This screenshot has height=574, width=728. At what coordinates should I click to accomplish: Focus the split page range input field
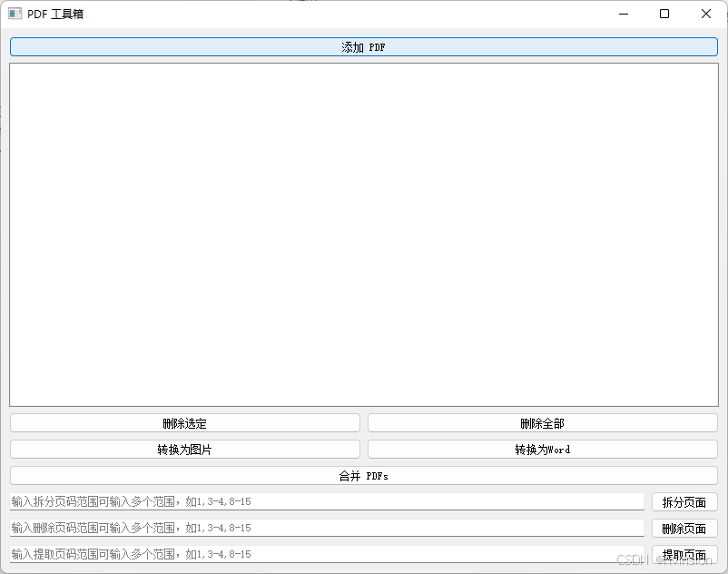pyautogui.click(x=327, y=501)
